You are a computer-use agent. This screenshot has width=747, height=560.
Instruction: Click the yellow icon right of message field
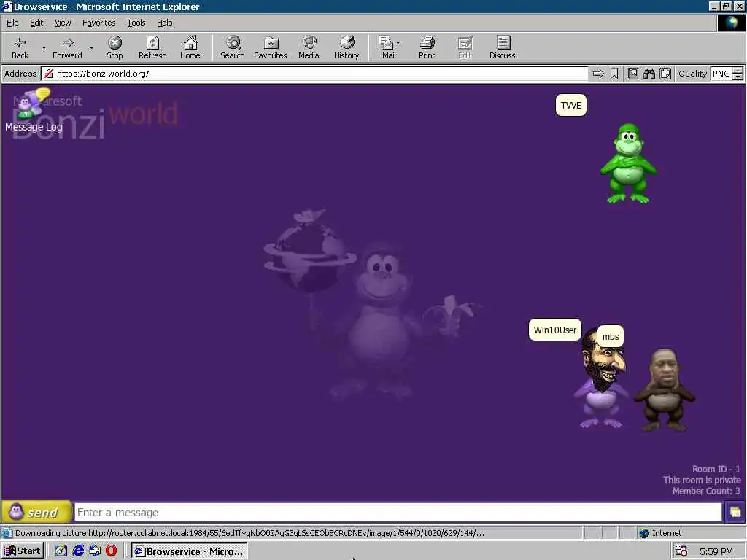tap(735, 513)
